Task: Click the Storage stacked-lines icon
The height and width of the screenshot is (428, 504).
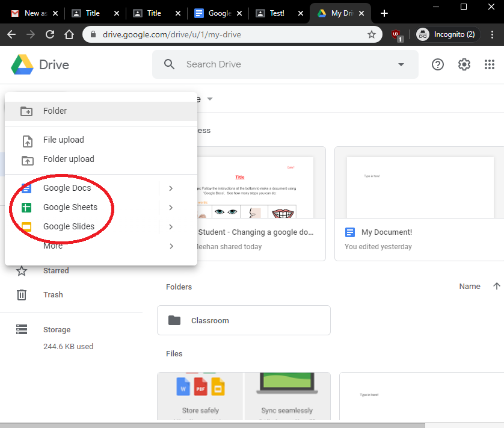Action: (22, 329)
